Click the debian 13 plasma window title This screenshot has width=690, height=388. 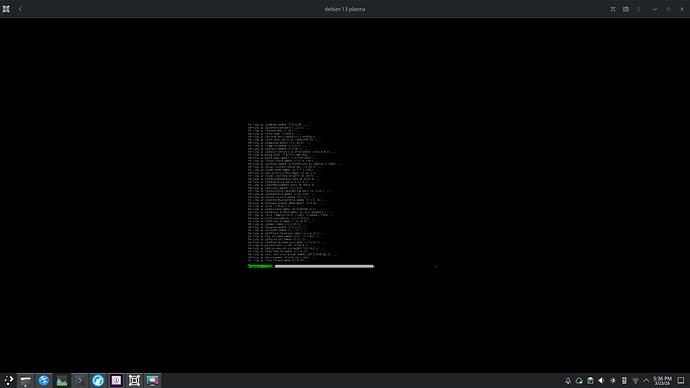tap(345, 9)
